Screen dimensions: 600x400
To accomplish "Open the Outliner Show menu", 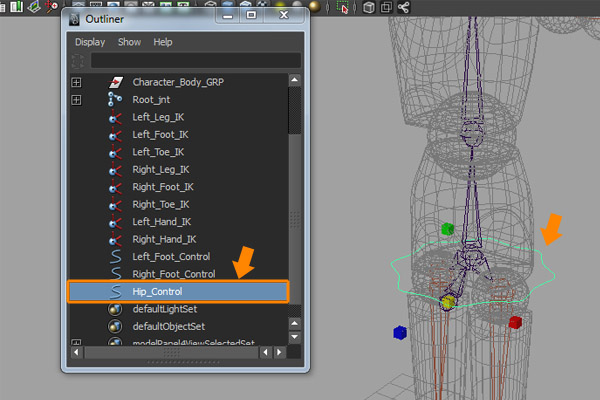I will pos(129,43).
